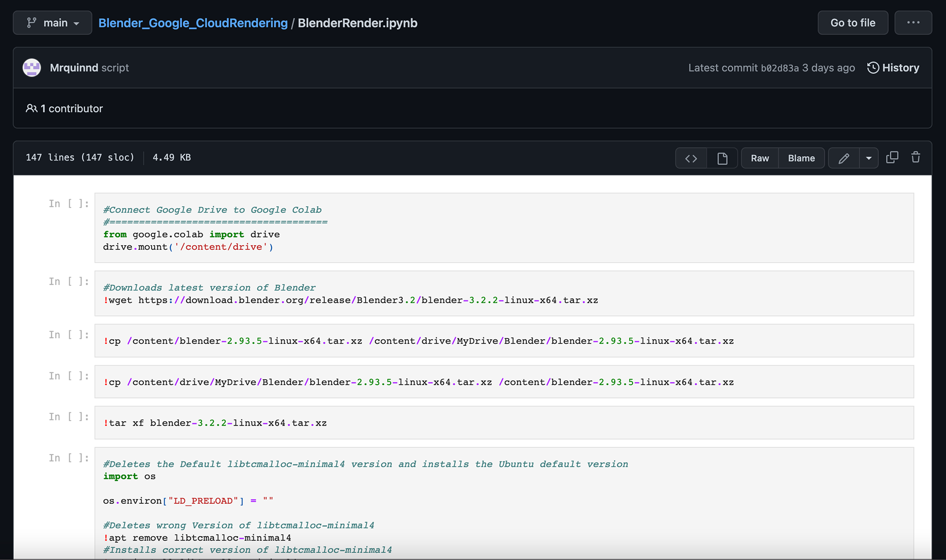
Task: Click the script commit message
Action: tap(115, 67)
